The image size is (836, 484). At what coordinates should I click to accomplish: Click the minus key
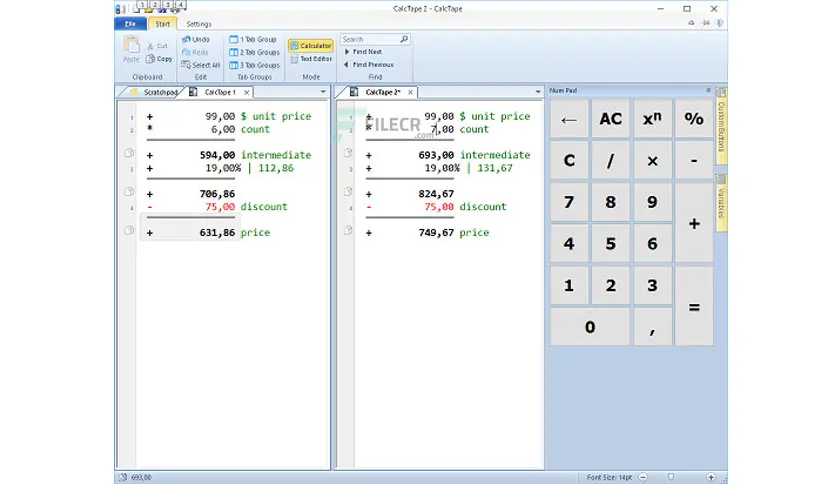694,160
